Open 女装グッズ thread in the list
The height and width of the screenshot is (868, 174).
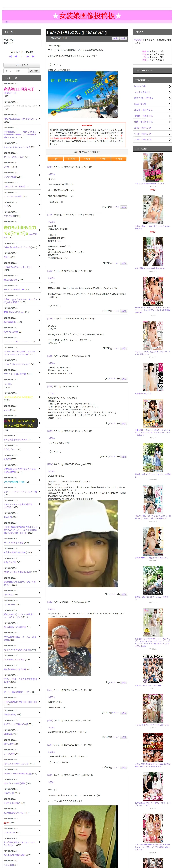10,449
